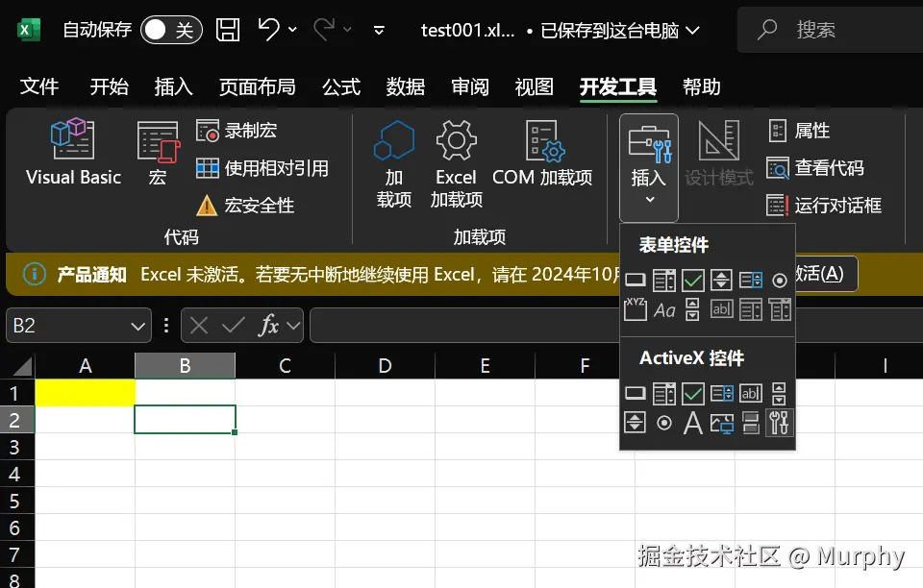Switch to the 插入 ribbon tab
The image size is (923, 588).
(x=173, y=86)
